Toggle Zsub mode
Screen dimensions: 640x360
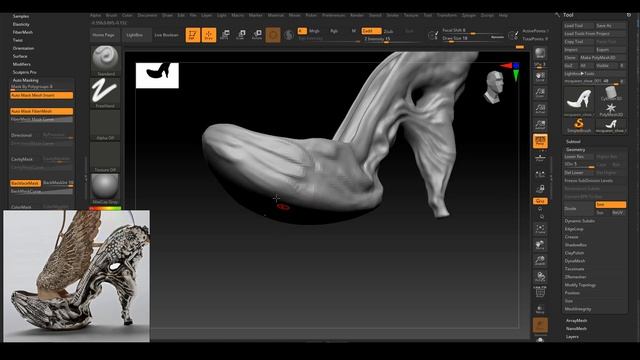[389, 31]
